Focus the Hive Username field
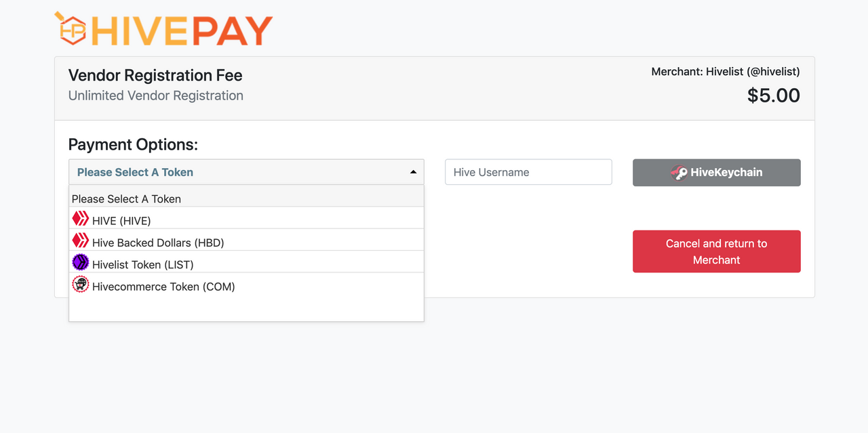 (528, 172)
